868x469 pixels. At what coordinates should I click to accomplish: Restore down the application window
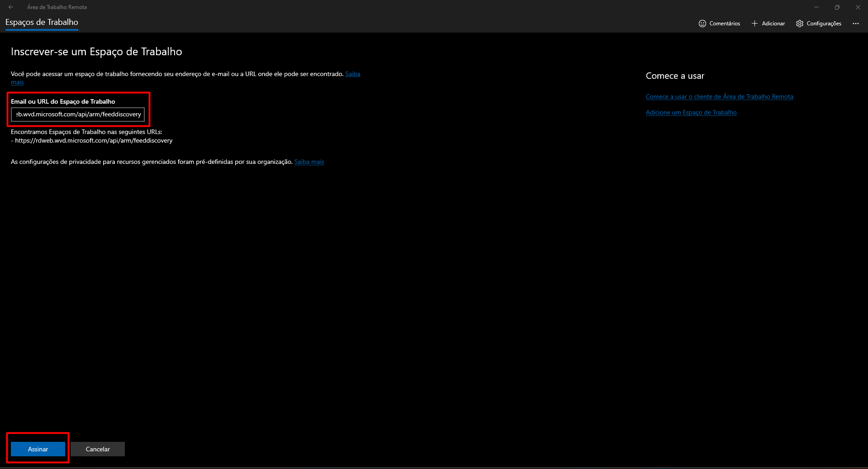click(x=837, y=7)
